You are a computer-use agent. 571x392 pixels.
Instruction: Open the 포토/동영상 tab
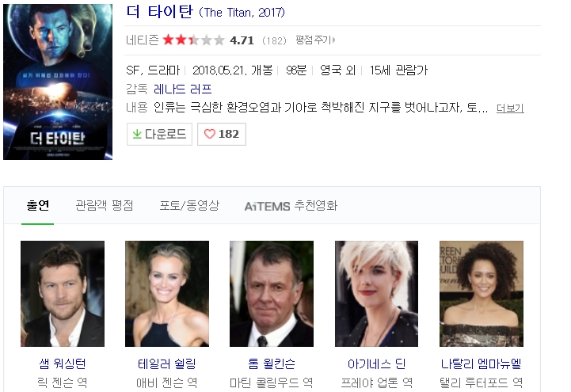[x=189, y=206]
